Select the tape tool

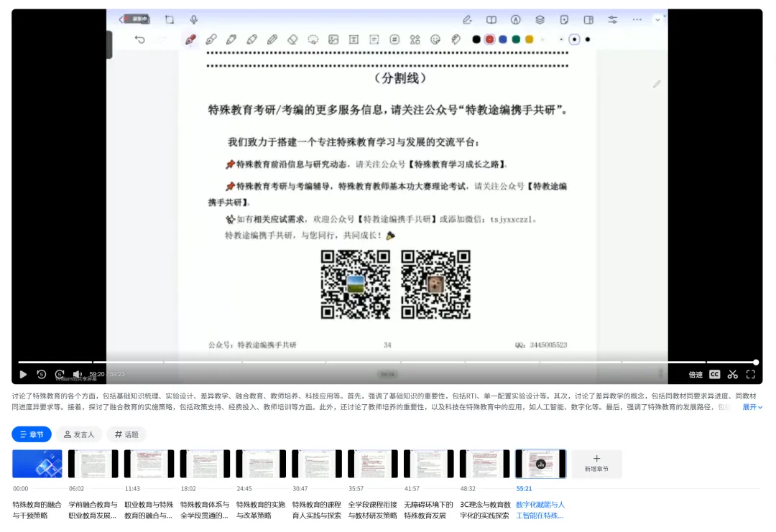tap(456, 39)
